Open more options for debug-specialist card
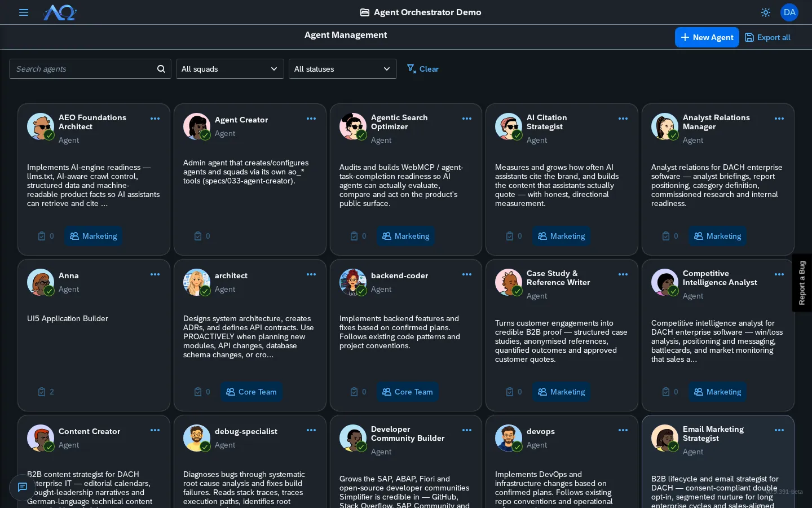This screenshot has width=812, height=508. [x=311, y=430]
